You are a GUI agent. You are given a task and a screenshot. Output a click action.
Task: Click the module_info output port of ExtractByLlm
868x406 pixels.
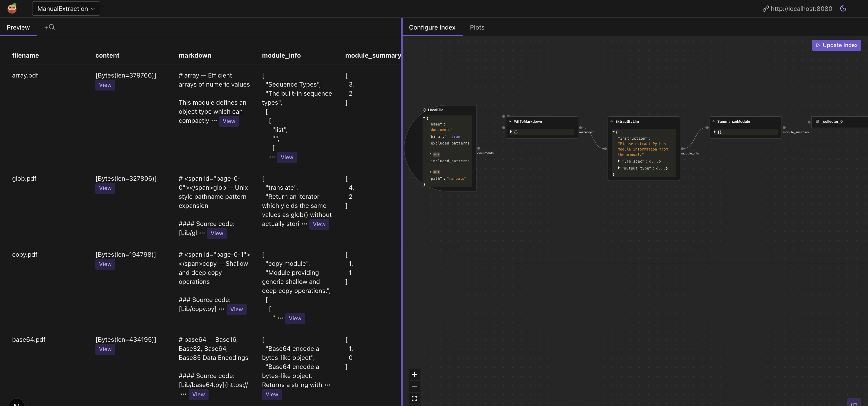click(x=682, y=148)
